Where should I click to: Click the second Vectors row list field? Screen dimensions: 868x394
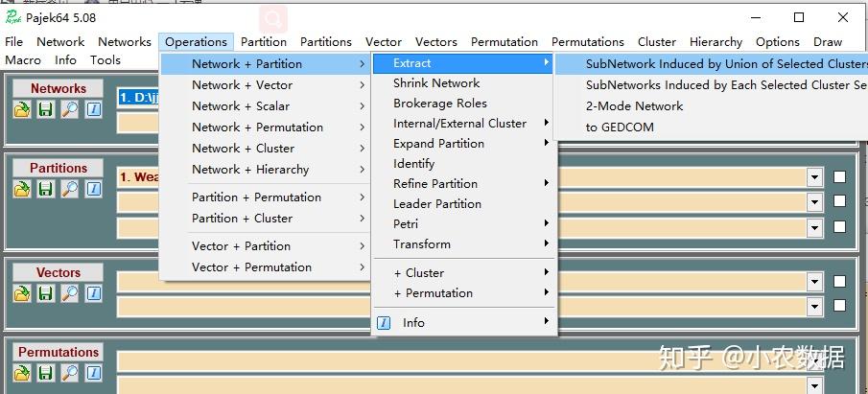pos(460,306)
